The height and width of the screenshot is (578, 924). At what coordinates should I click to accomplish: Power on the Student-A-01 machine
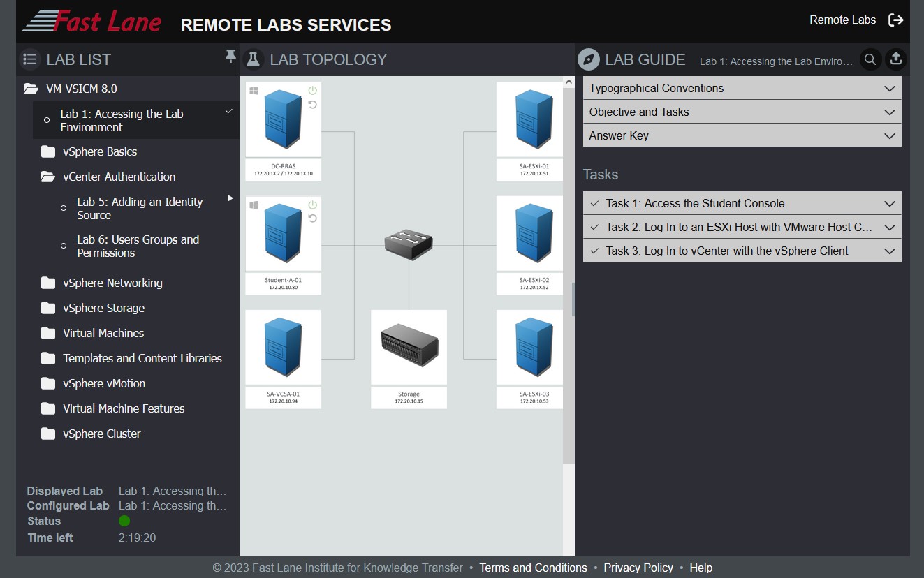click(312, 205)
